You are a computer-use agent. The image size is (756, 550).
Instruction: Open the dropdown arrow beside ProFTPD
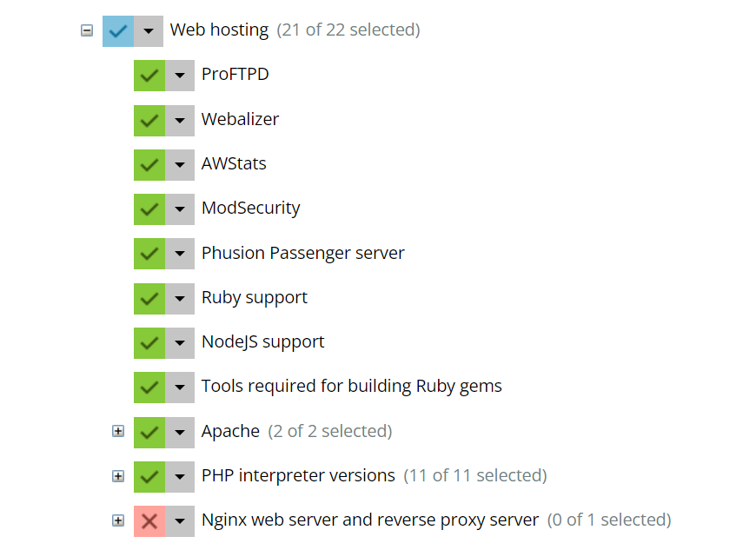[180, 75]
